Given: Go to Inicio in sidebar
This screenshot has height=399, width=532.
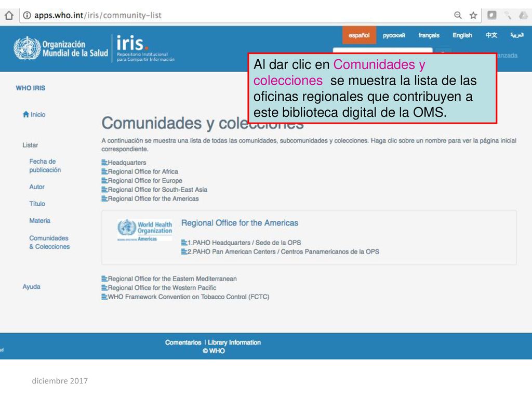Looking at the screenshot, I should (37, 114).
